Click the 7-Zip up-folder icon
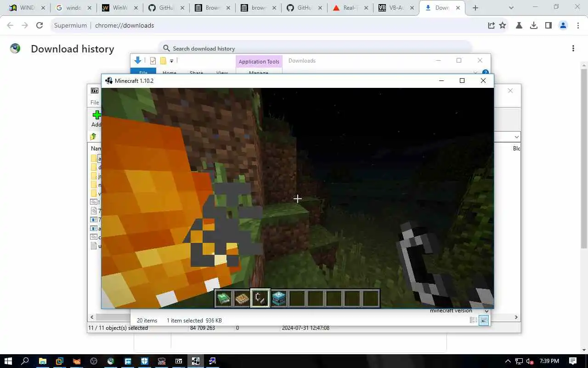The height and width of the screenshot is (368, 588). point(93,137)
